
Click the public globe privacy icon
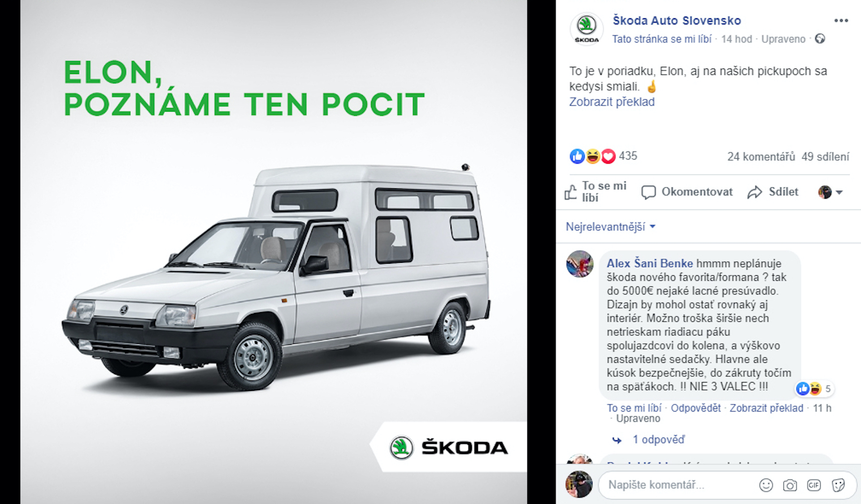[x=820, y=39]
